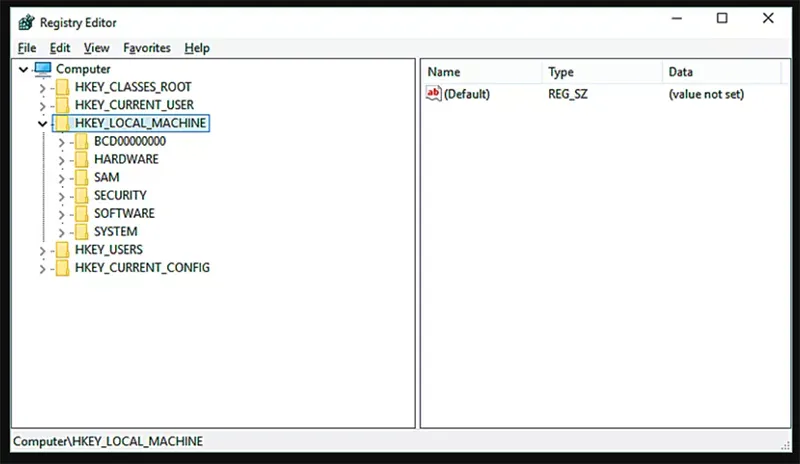Open the Favorites menu

tap(147, 47)
